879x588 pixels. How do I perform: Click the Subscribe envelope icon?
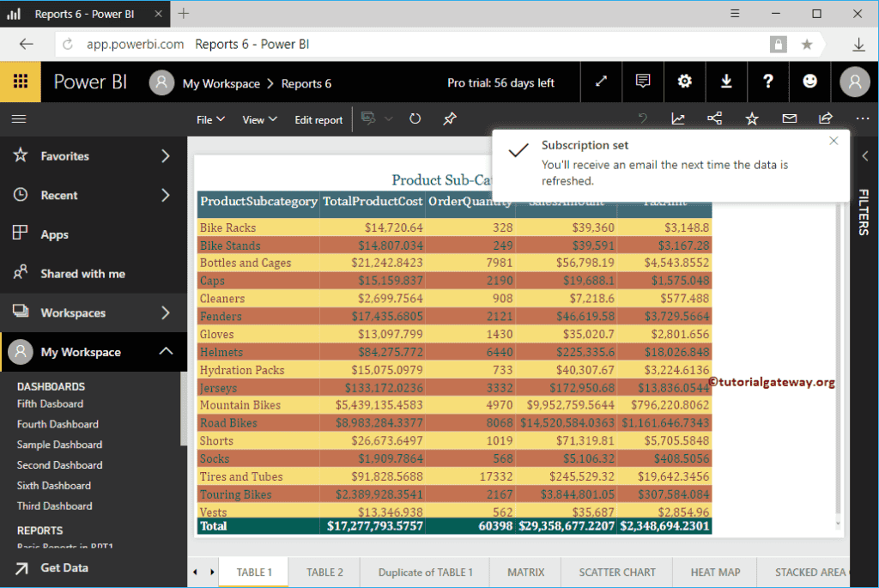789,119
